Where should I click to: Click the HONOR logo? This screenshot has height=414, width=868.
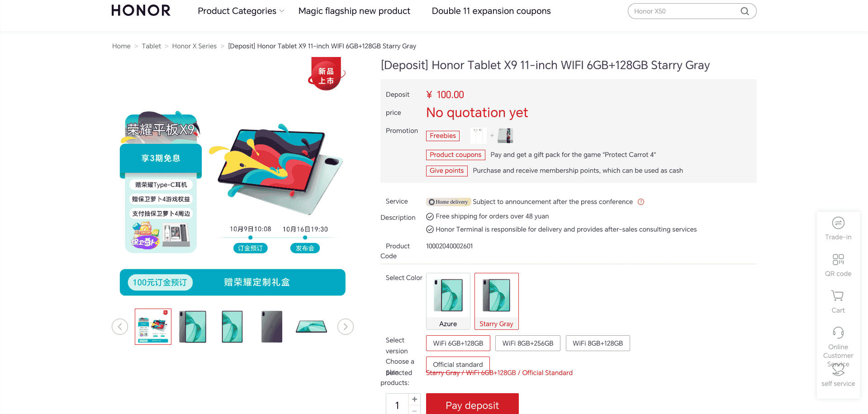click(141, 11)
